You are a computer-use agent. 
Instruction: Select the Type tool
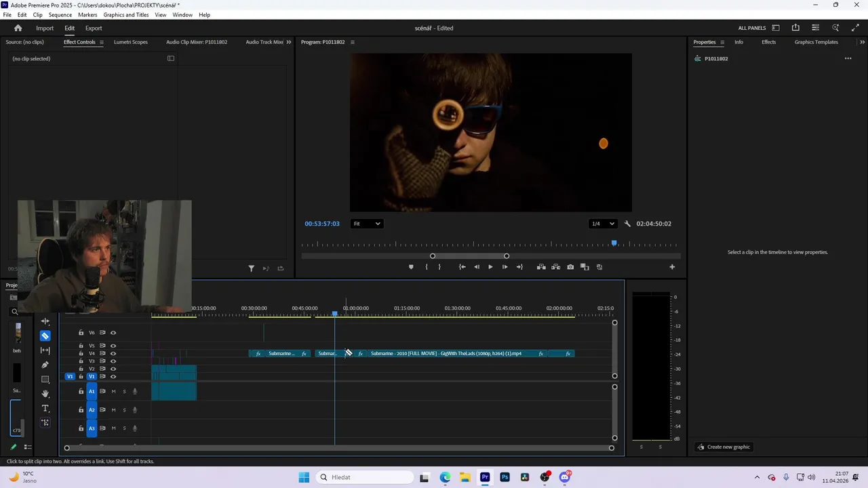tap(45, 408)
